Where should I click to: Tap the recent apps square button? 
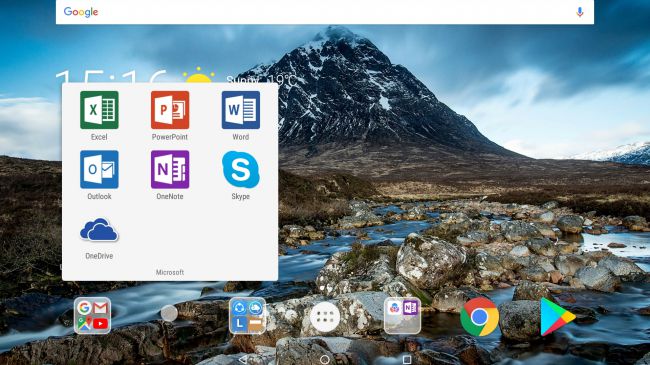coord(407,360)
